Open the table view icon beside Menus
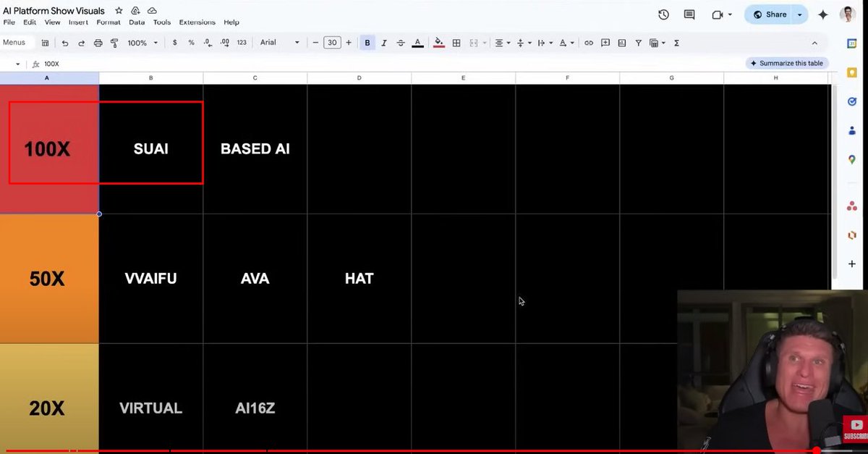 pyautogui.click(x=46, y=43)
